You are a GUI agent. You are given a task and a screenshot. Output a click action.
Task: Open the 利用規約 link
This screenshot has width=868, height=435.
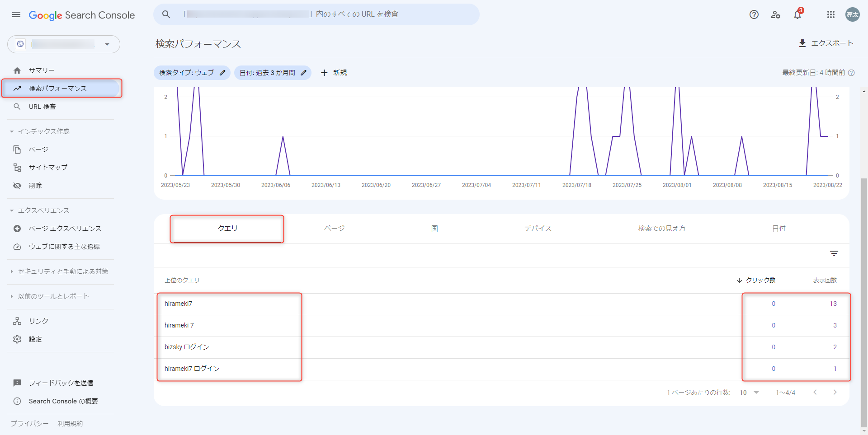tap(70, 424)
